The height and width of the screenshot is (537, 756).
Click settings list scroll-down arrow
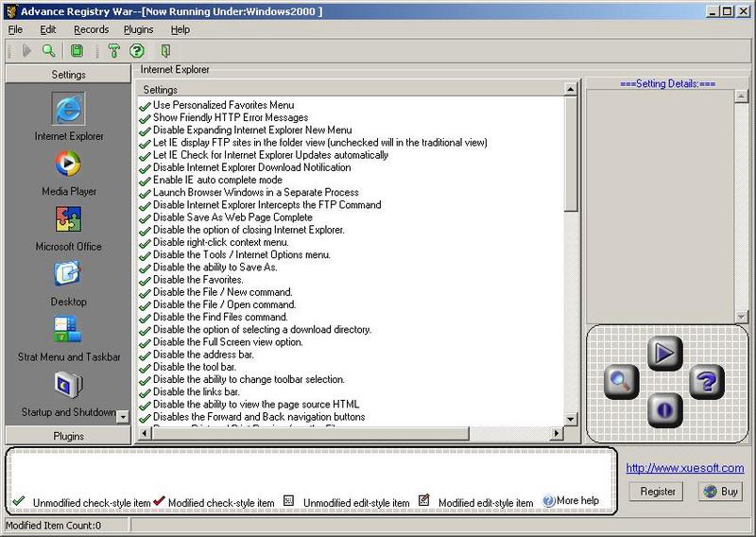point(571,419)
